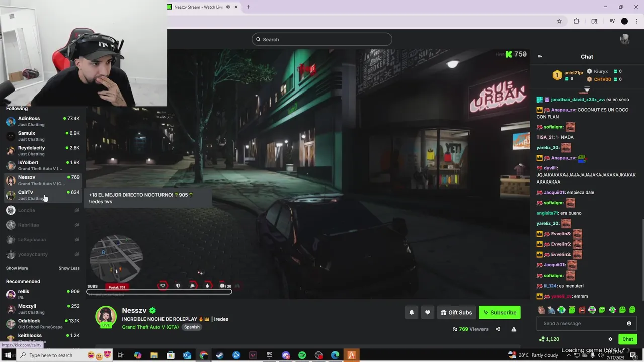Click the Nesszv streamer avatar with LIVE badge
Viewport: 644px width, 362px height.
[x=106, y=317]
